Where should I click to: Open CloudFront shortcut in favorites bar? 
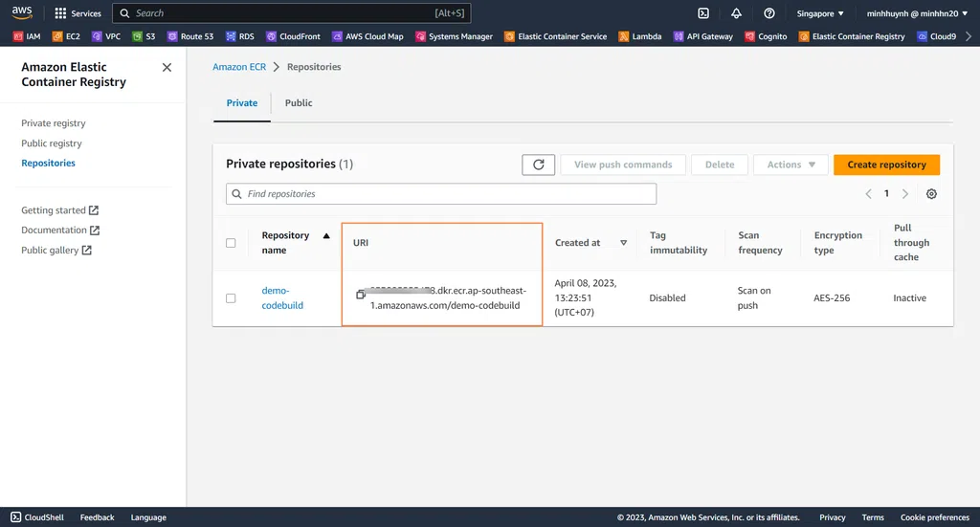pyautogui.click(x=293, y=36)
